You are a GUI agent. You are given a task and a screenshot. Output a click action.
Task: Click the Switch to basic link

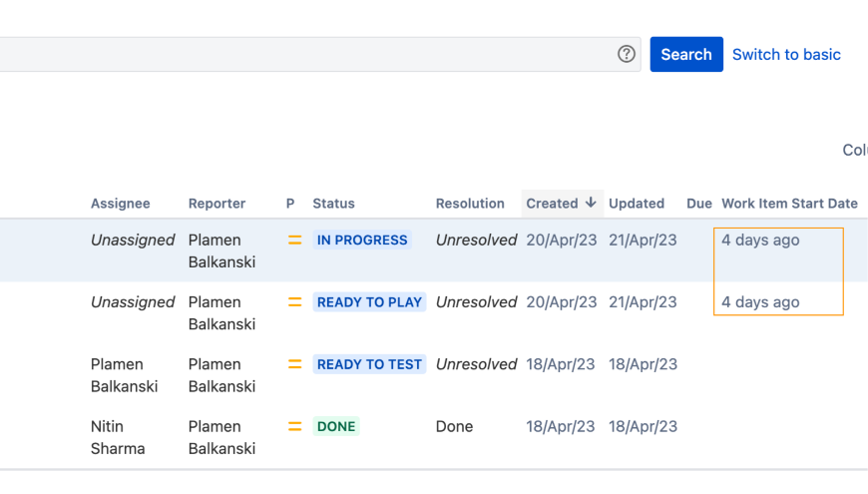[786, 55]
